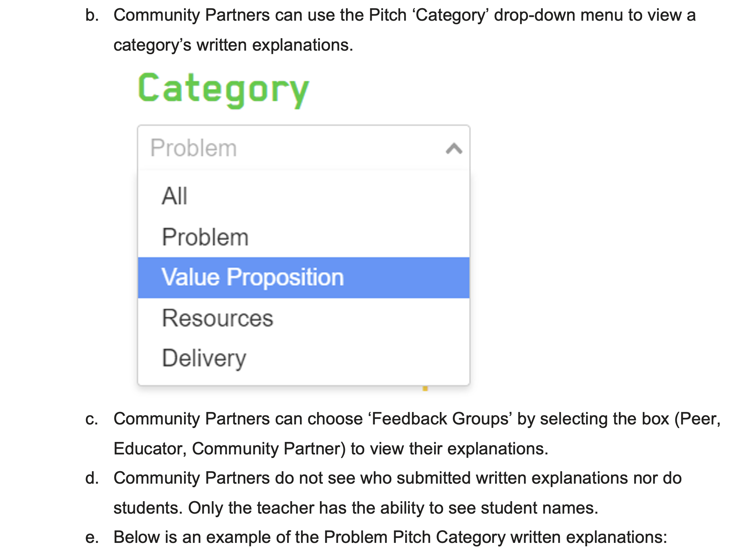
Task: Click the small yellow mark below the dropdown
Action: click(x=425, y=388)
